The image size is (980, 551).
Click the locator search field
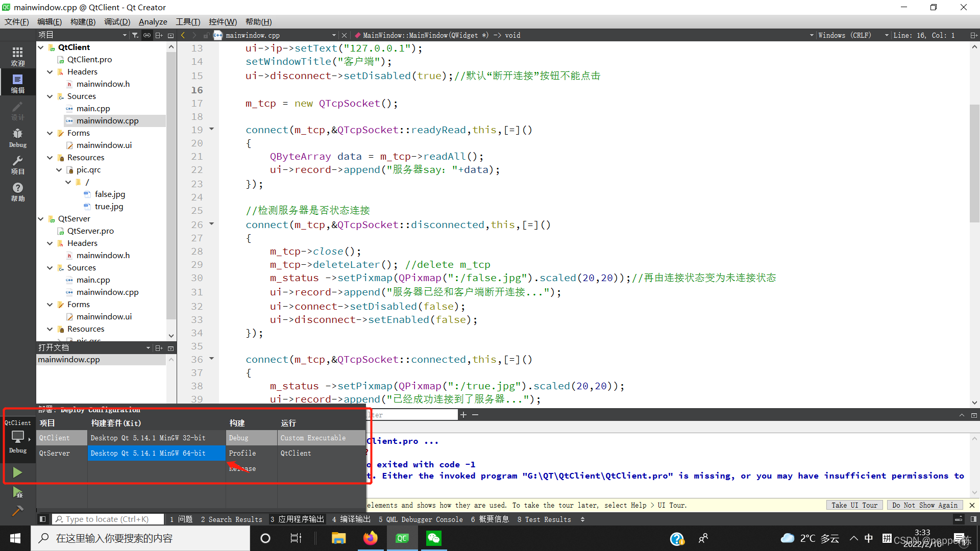click(x=108, y=519)
